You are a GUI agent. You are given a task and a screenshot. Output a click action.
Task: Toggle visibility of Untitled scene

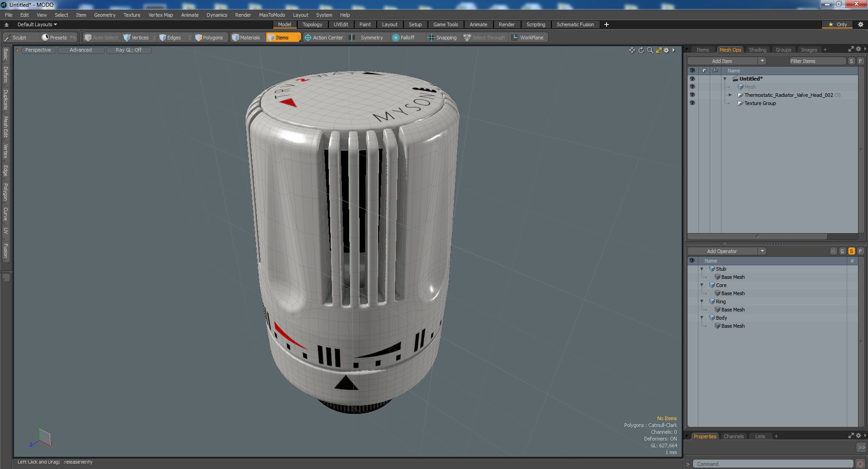[x=692, y=79]
